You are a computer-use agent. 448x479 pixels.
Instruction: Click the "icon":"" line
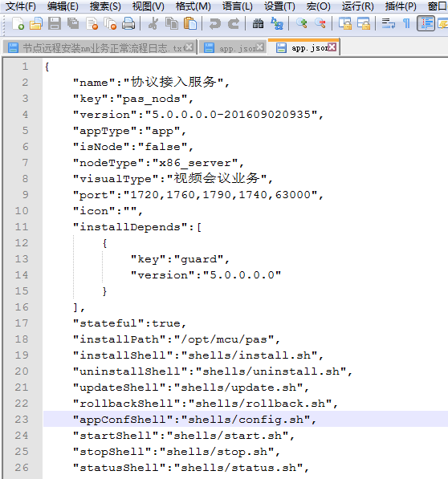pos(108,211)
